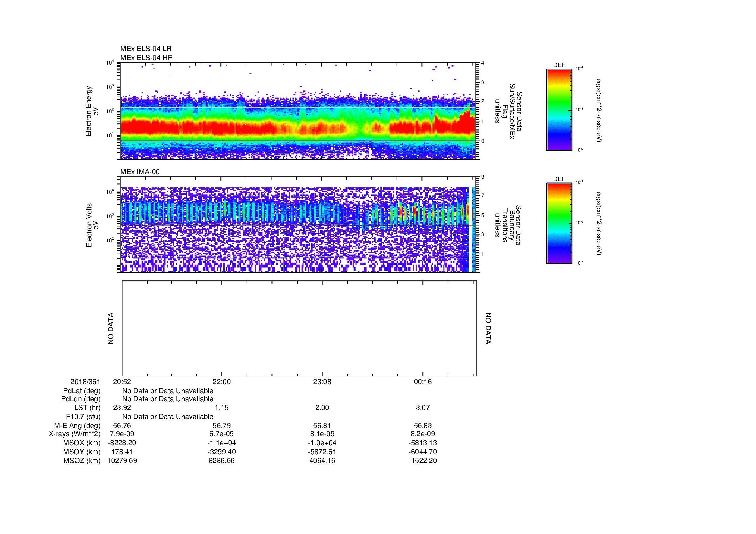Click the lower colorbar 'ergs/(cm**2-sr-sec-eV)' units label
Image resolution: width=756 pixels, height=534 pixels.
pyautogui.click(x=599, y=224)
